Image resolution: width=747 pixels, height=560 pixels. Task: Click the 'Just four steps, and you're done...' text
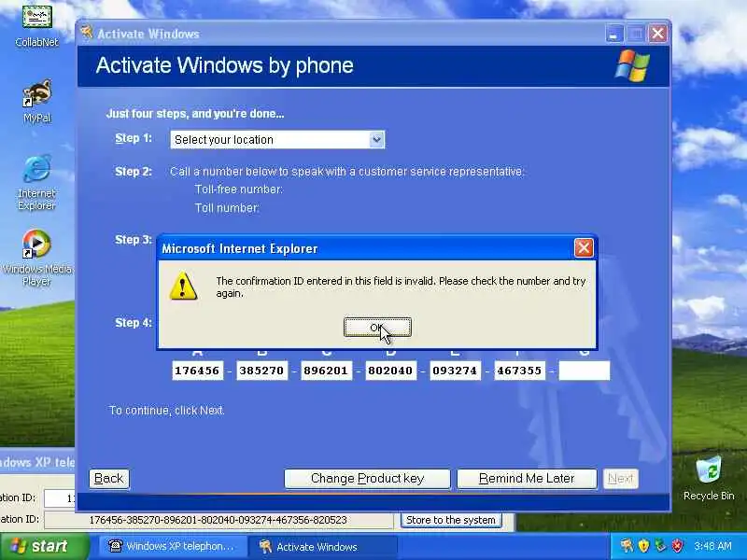pos(195,113)
